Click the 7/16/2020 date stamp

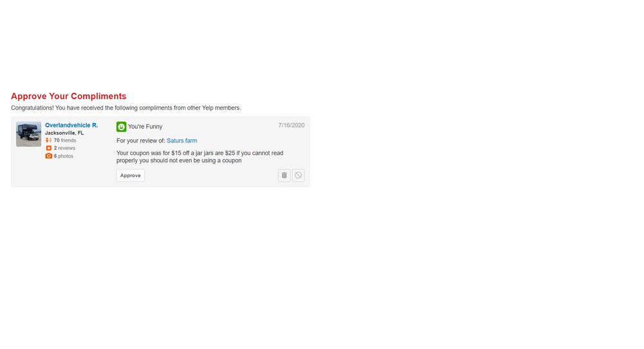(291, 125)
